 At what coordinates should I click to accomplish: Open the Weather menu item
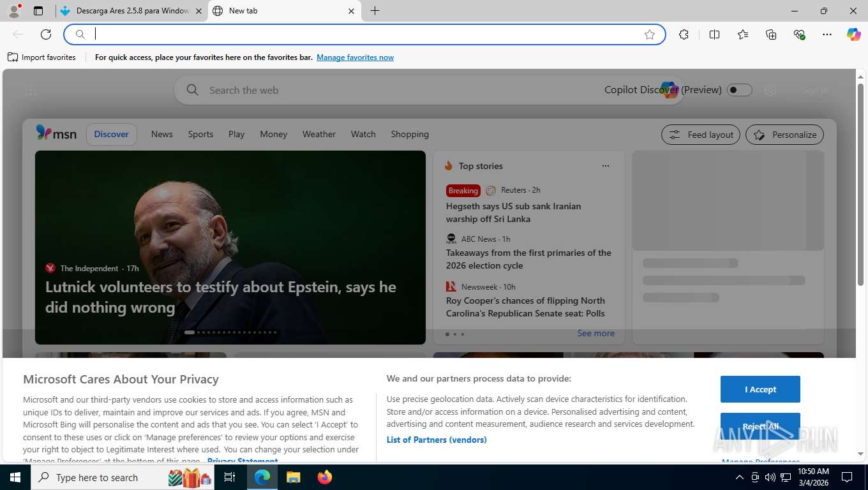pyautogui.click(x=319, y=134)
